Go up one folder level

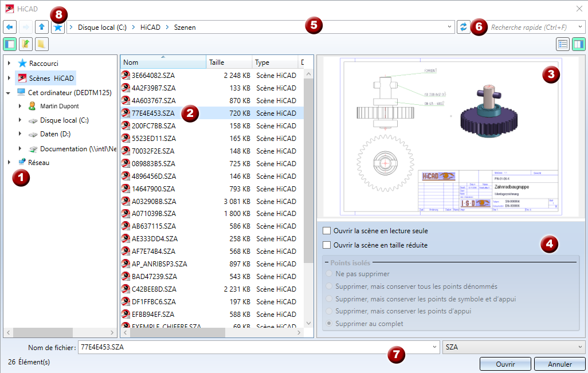[42, 27]
